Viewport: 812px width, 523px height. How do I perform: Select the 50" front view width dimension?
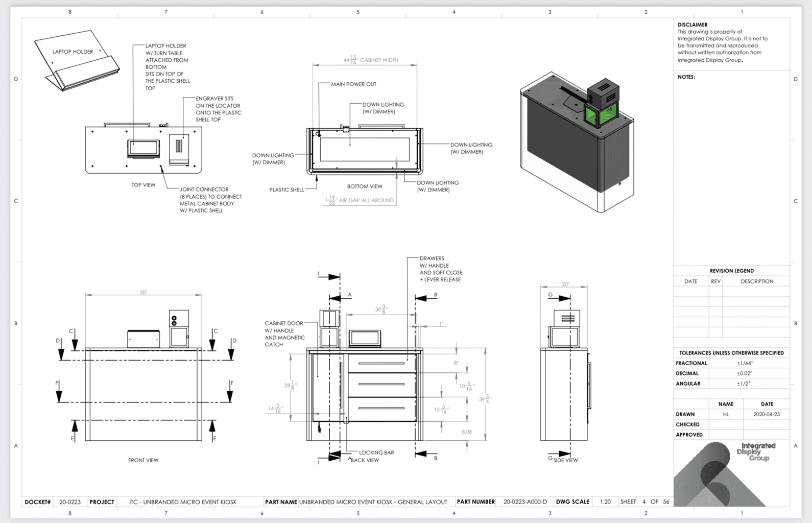(144, 293)
